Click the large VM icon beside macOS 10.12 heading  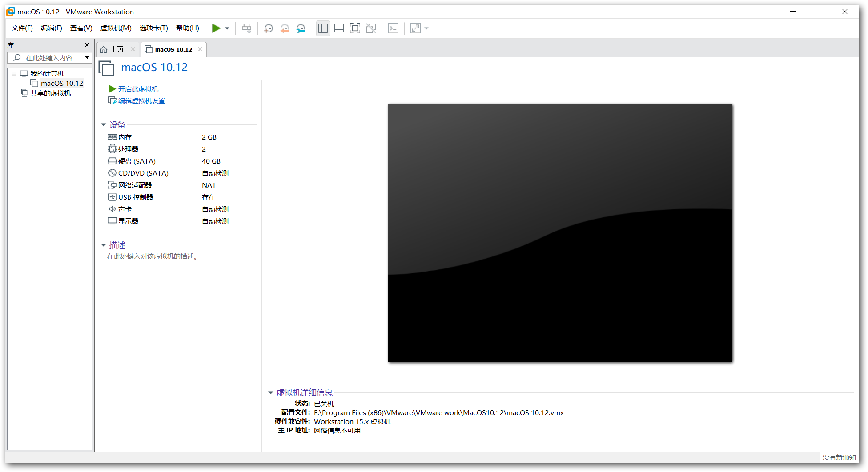point(107,68)
